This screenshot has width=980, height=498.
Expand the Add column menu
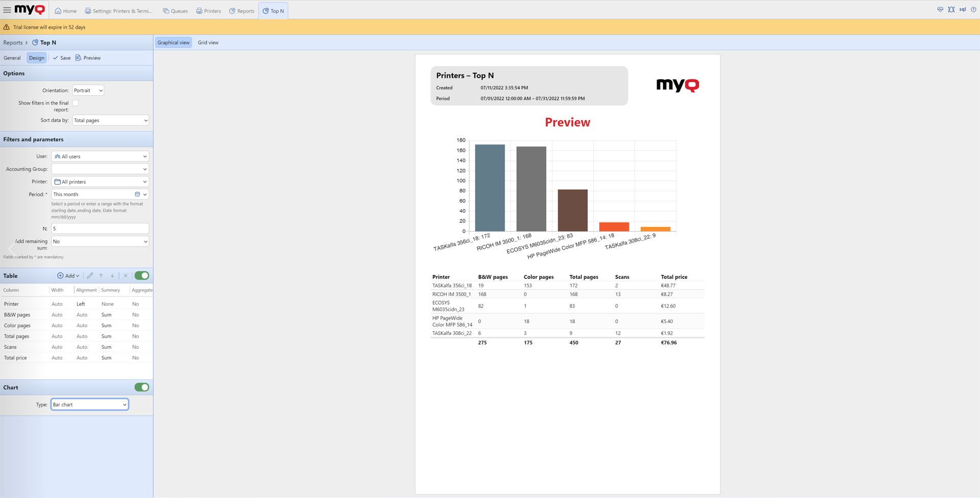point(68,276)
